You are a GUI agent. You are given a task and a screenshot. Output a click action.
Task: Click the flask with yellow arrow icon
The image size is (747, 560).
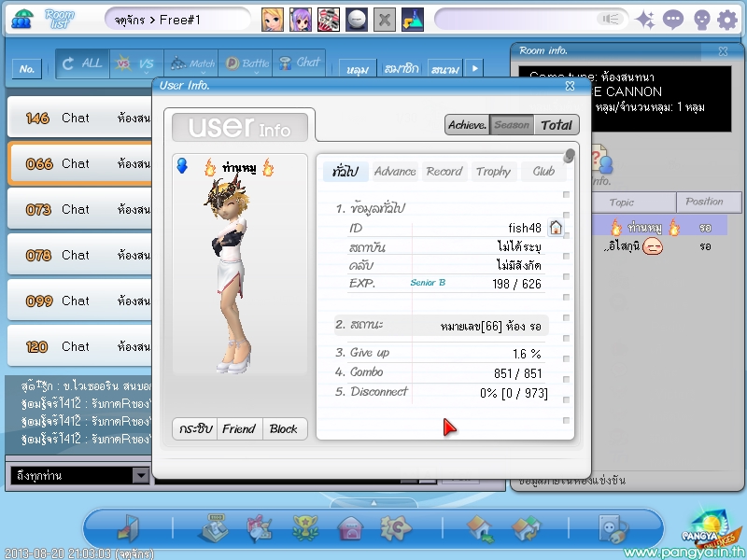pyautogui.click(x=413, y=20)
